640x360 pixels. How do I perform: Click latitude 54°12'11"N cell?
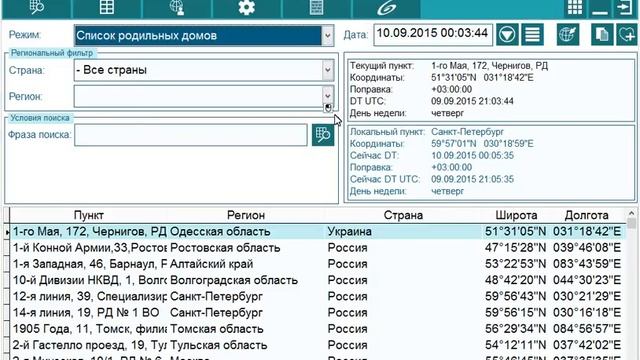(516, 345)
